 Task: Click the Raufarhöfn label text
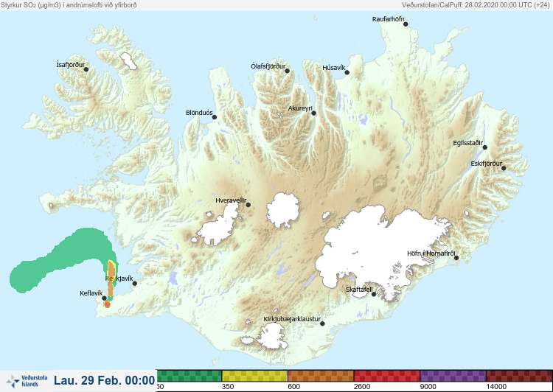click(x=389, y=19)
